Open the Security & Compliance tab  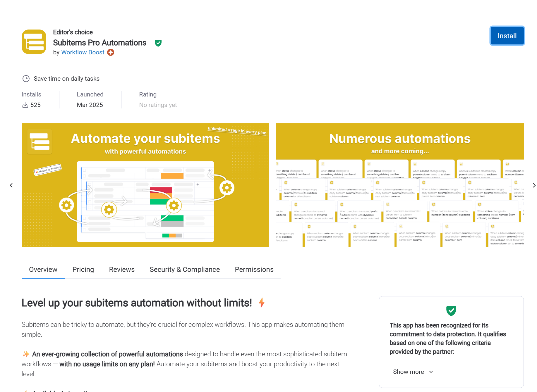[x=185, y=270]
